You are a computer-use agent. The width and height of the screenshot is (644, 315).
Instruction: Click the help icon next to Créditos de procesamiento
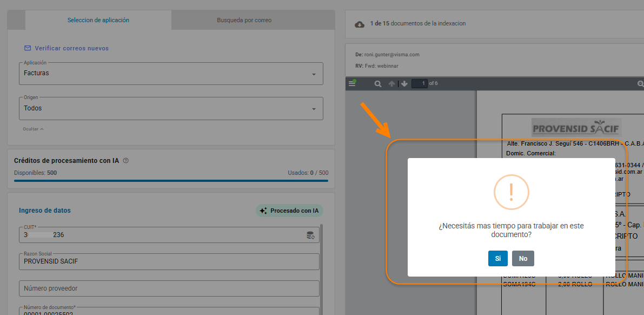tap(125, 161)
